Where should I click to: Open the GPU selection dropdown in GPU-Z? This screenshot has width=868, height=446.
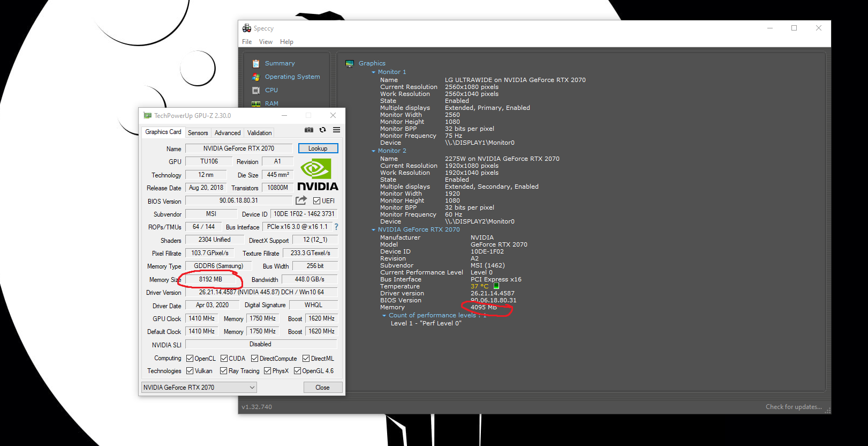tap(199, 387)
